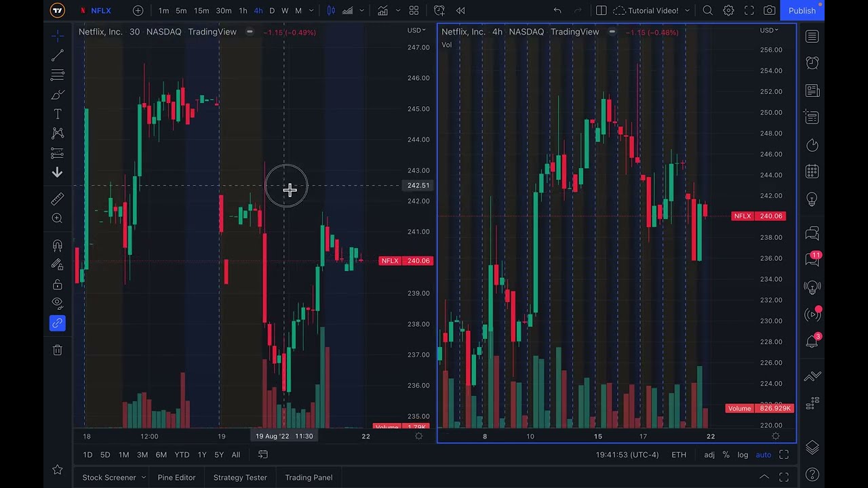This screenshot has height=488, width=868.
Task: Take a chart snapshot
Action: pyautogui.click(x=770, y=10)
